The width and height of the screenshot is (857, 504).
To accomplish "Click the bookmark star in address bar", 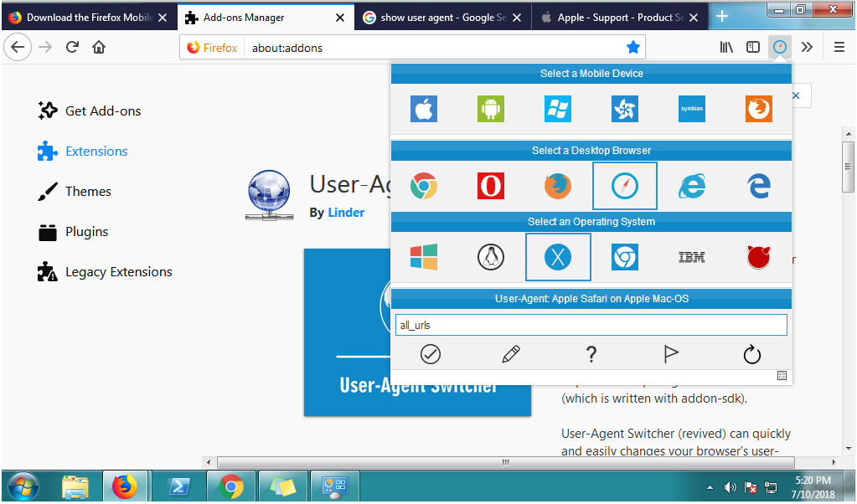I will (x=633, y=48).
